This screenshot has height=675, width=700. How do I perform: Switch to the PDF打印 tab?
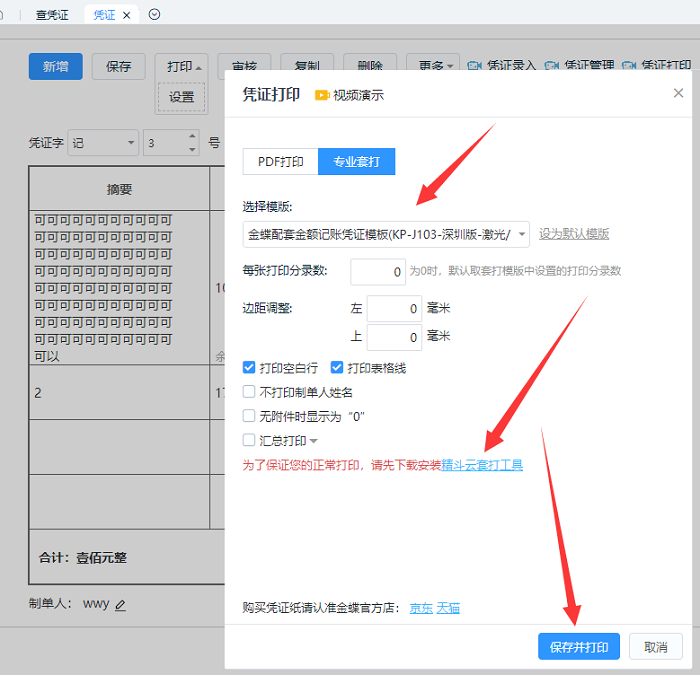pos(280,161)
